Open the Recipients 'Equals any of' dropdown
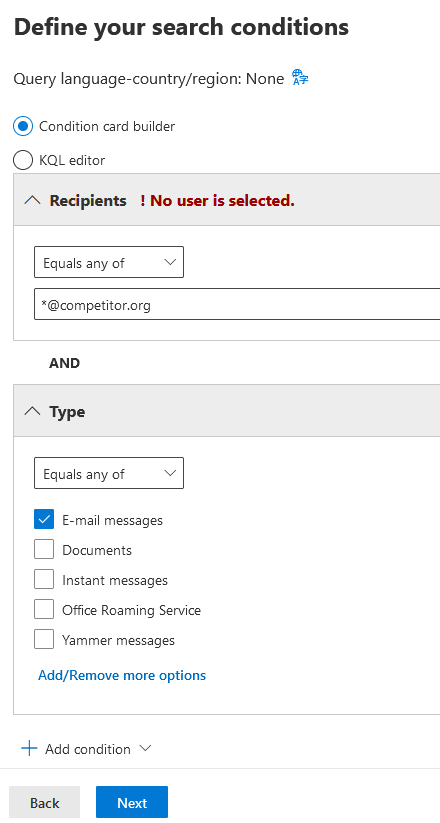 click(x=109, y=262)
